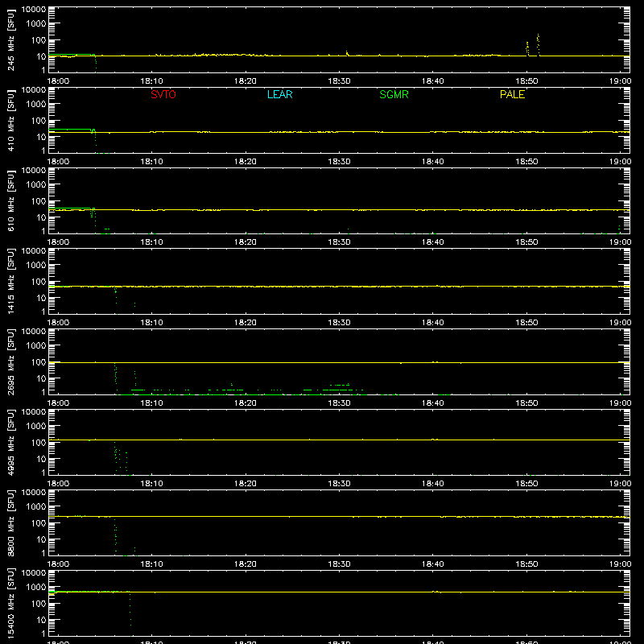Viewport: 644px width, 644px height.
Task: Click the 18:30 time label below the 245 MHz plot
Action: pyautogui.click(x=339, y=81)
